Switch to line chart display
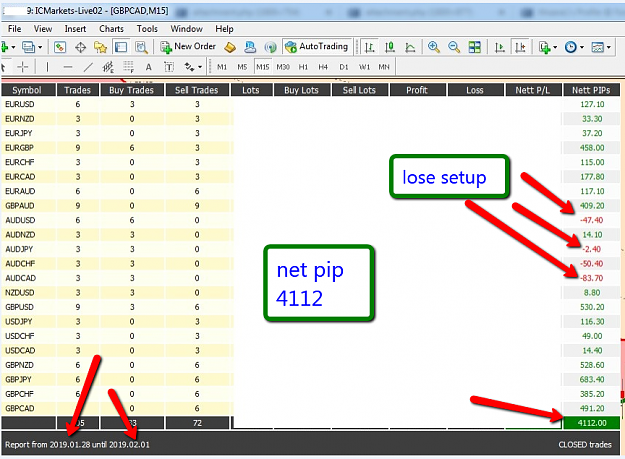 coord(410,47)
